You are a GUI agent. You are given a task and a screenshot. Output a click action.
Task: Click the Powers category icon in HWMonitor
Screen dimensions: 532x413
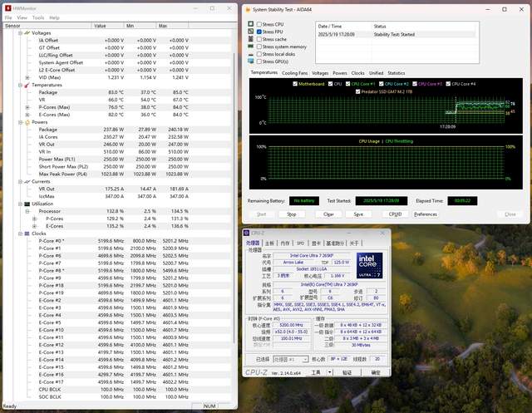coord(26,122)
